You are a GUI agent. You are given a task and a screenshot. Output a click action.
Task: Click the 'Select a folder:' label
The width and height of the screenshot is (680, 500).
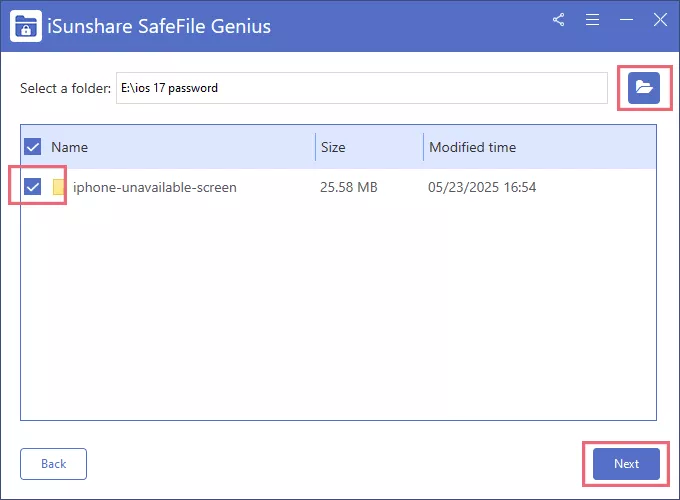pos(65,88)
